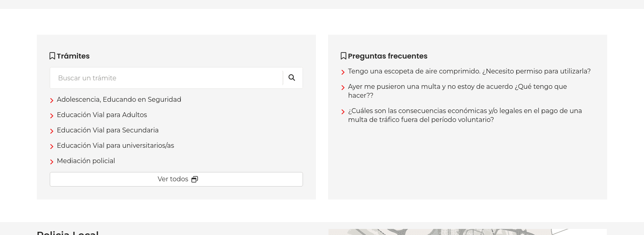Click the bookmark icon beside Preguntas frecuentes
Image resolution: width=644 pixels, height=235 pixels.
[x=343, y=56]
